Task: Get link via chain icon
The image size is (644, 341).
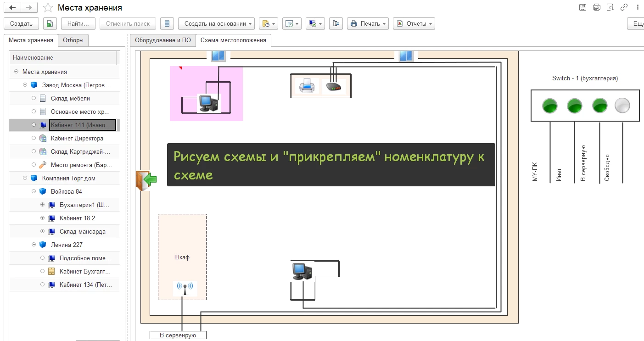Action: point(624,7)
